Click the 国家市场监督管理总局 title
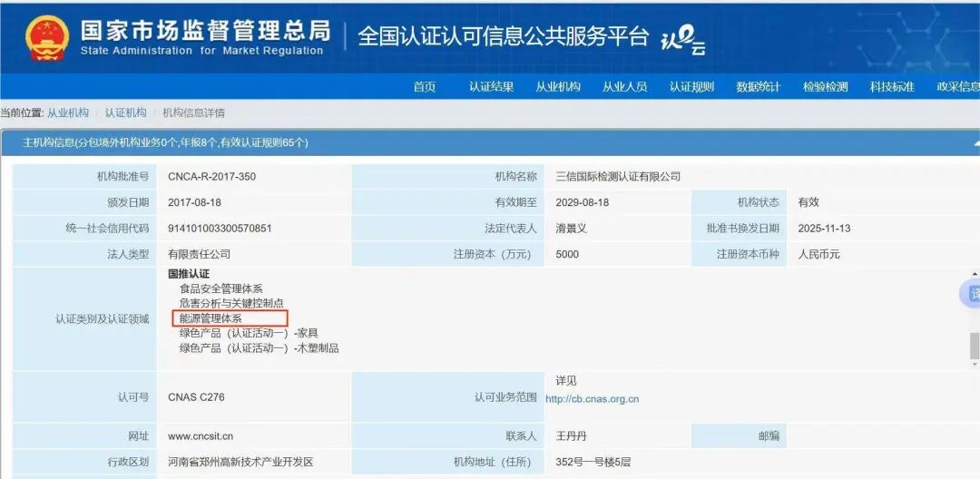 point(205,31)
